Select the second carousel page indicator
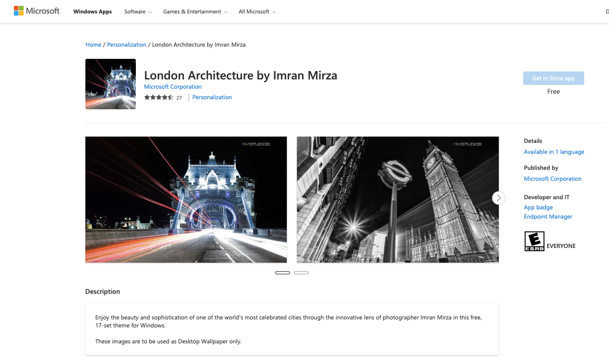 (301, 273)
